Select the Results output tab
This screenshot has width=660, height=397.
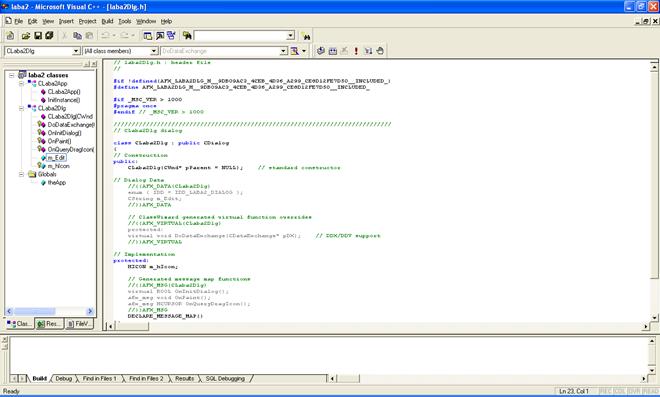tap(184, 379)
